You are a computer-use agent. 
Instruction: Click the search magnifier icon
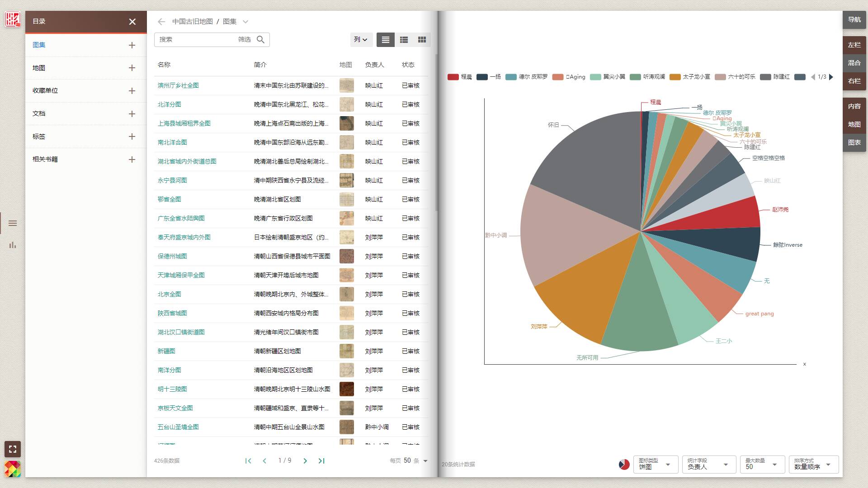pyautogui.click(x=260, y=40)
